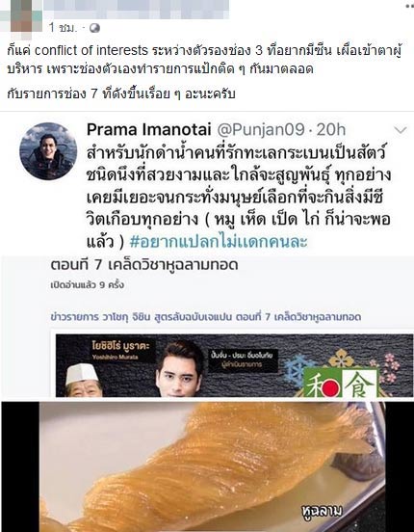Open the 20h tweet timestamp
Image resolution: width=414 pixels, height=532 pixels.
331,129
